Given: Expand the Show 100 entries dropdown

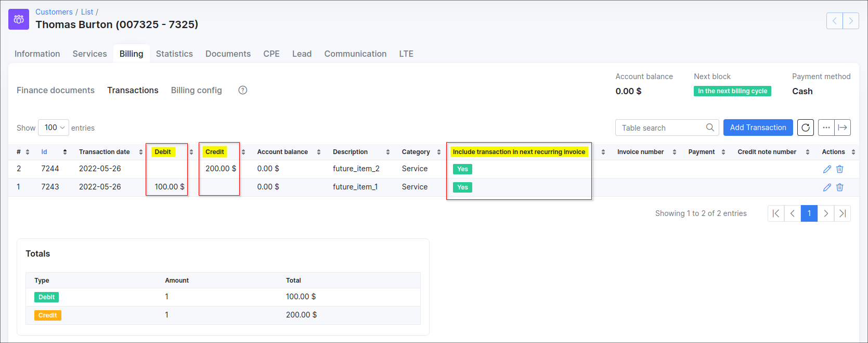Looking at the screenshot, I should pyautogui.click(x=54, y=128).
